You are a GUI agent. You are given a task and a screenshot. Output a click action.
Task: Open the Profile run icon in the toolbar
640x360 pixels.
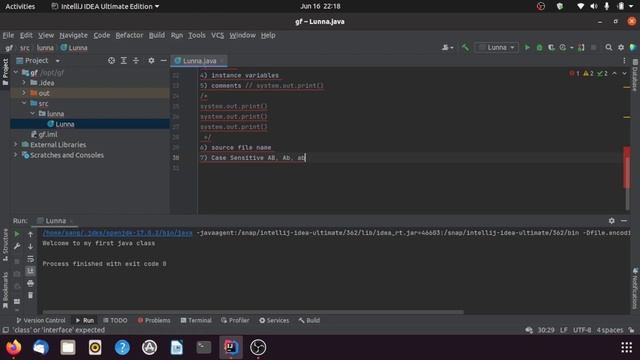pyautogui.click(x=563, y=48)
